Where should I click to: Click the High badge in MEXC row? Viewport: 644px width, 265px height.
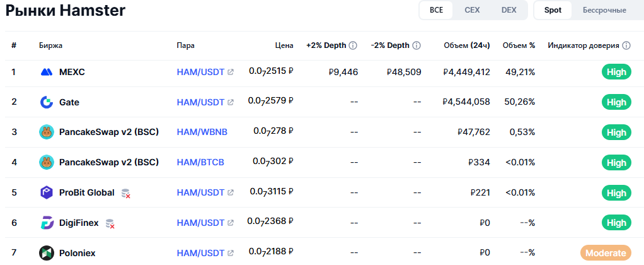coord(616,73)
